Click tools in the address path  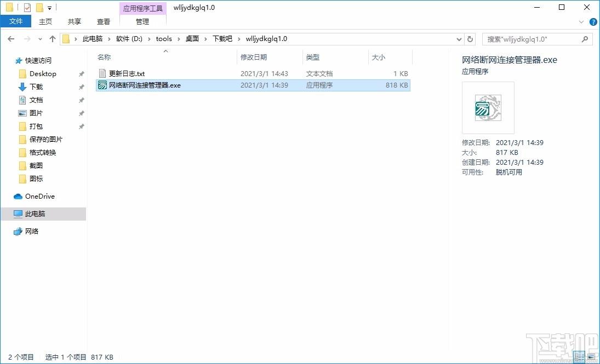tap(164, 39)
